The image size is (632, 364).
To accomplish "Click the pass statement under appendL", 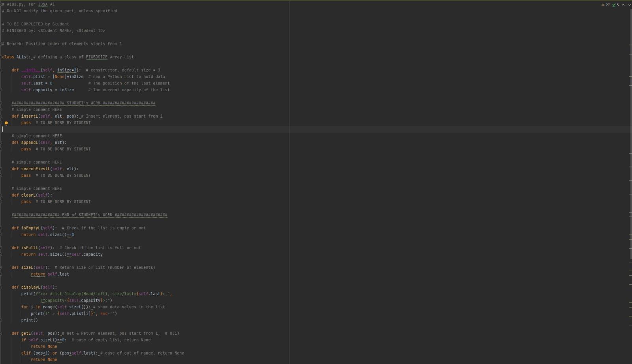I will point(26,149).
